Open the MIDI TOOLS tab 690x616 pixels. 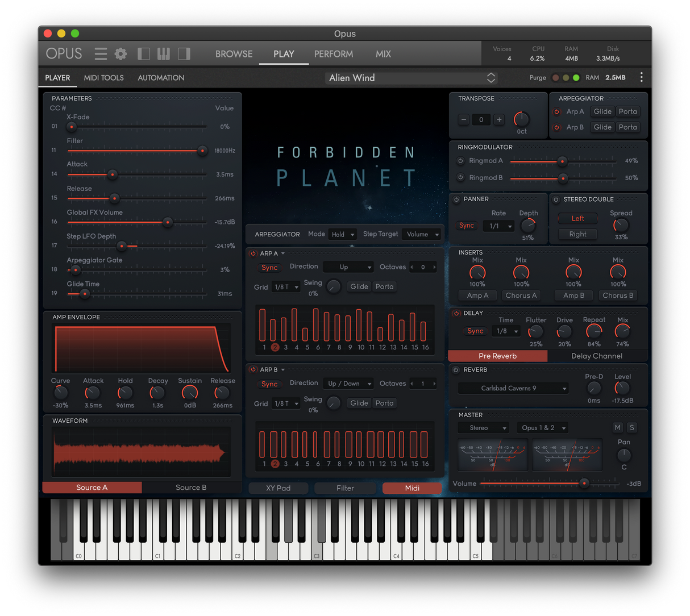(103, 78)
